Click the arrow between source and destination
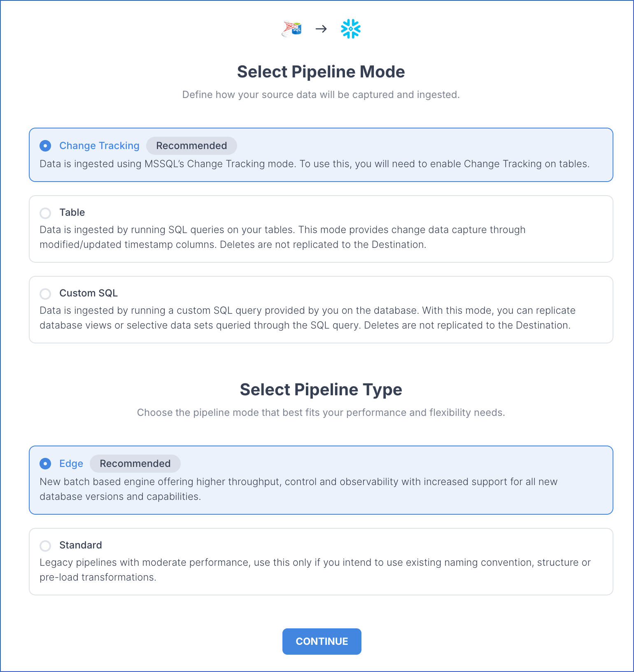 pos(321,29)
